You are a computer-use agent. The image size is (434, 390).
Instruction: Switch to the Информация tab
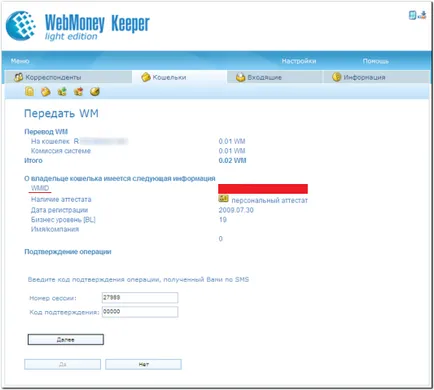[x=376, y=77]
